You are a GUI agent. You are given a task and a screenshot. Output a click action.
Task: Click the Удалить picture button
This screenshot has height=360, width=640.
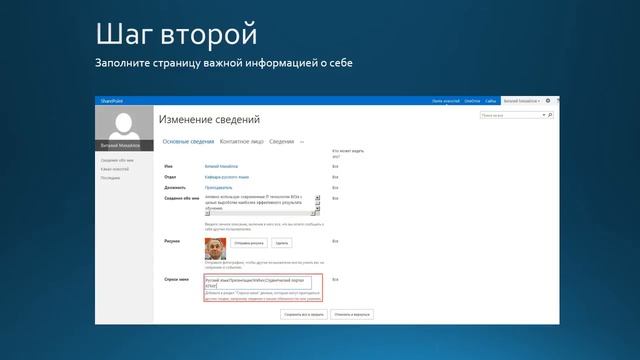(x=282, y=243)
